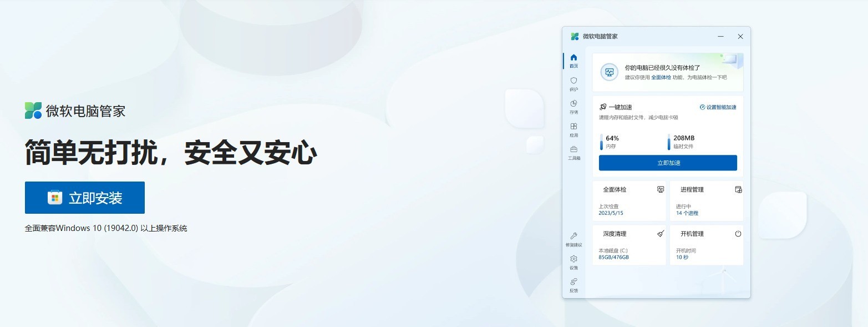This screenshot has width=868, height=327.
Task: Open the 全面体检 health check card
Action: point(629,201)
